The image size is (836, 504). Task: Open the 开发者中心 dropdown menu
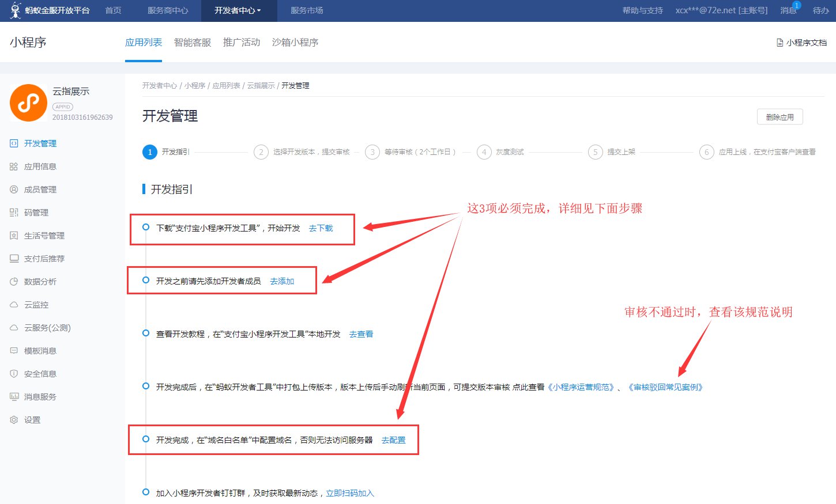tap(238, 10)
